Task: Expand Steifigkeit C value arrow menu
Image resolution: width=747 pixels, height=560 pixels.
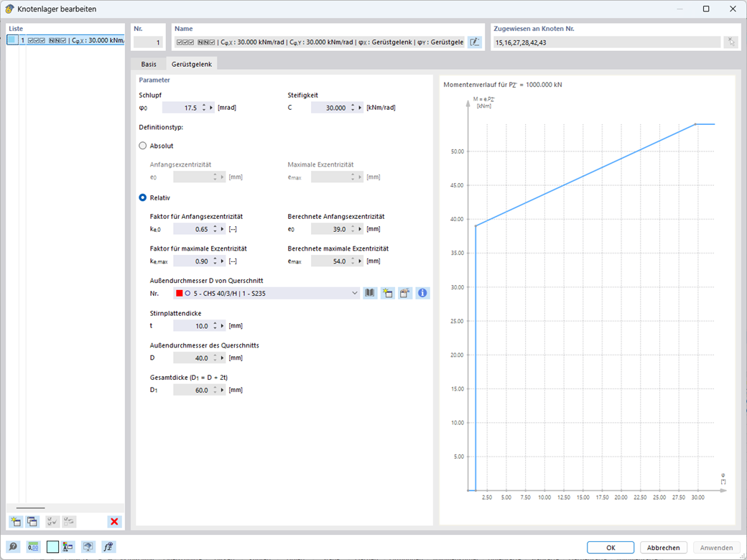Action: coord(360,108)
